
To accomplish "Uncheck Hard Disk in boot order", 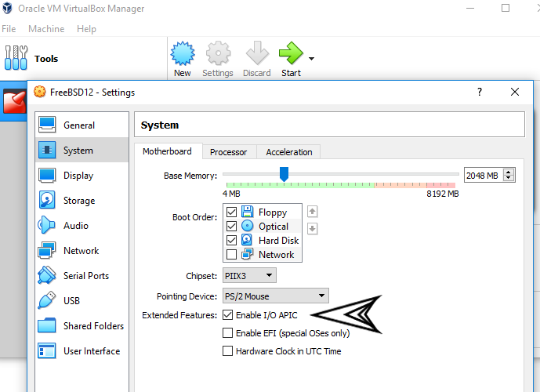I will [231, 240].
